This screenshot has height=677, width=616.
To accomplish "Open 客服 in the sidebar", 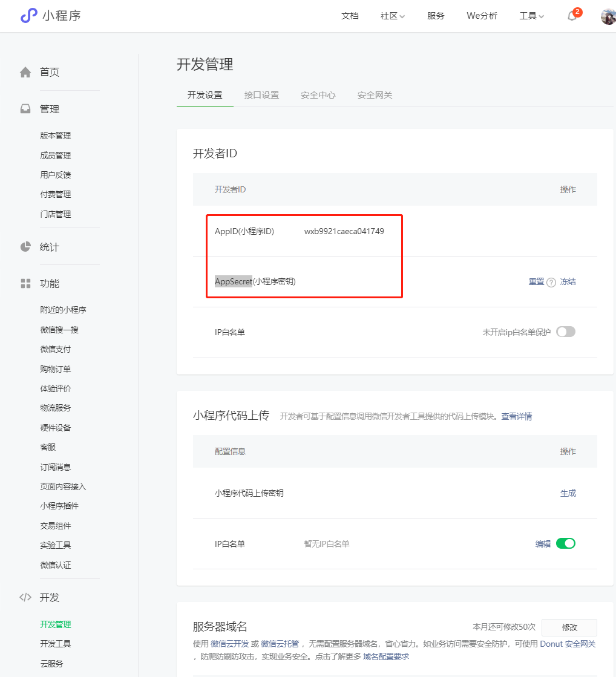I will 48,447.
